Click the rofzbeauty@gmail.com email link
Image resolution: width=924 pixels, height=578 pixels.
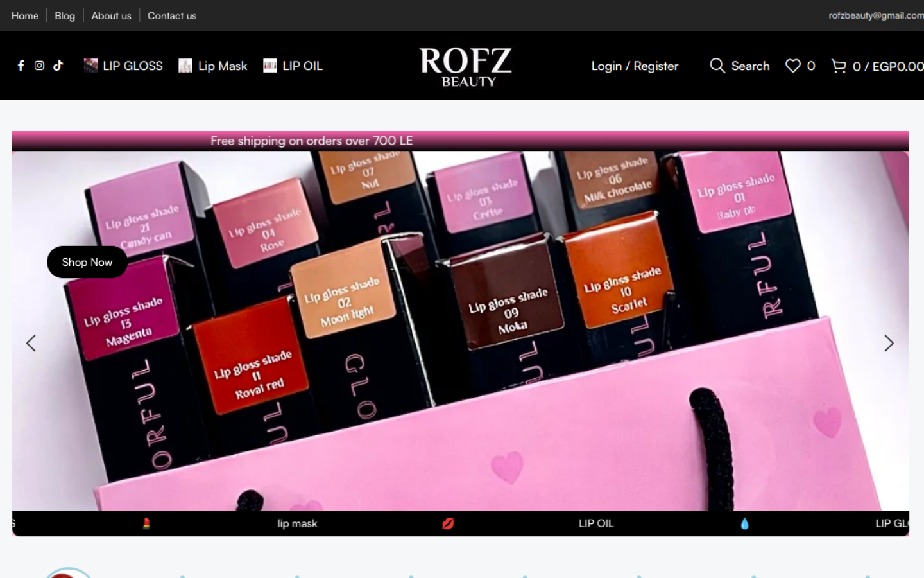click(x=876, y=15)
